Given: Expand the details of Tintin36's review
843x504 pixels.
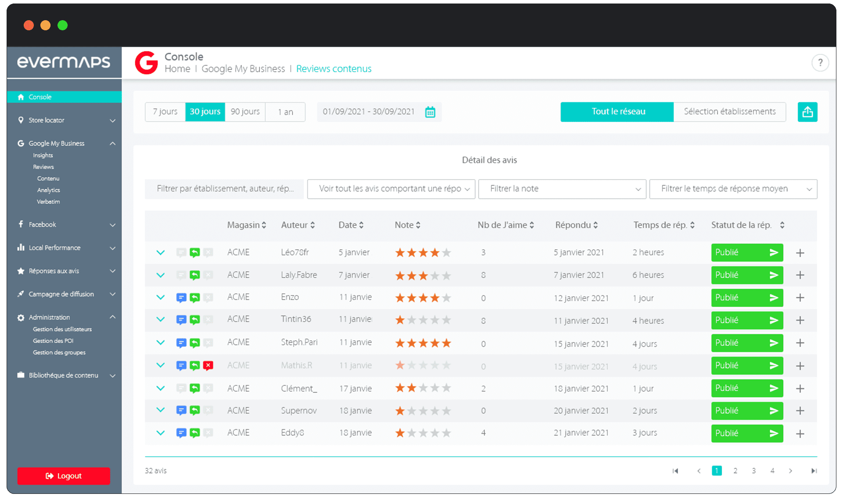Looking at the screenshot, I should (160, 320).
